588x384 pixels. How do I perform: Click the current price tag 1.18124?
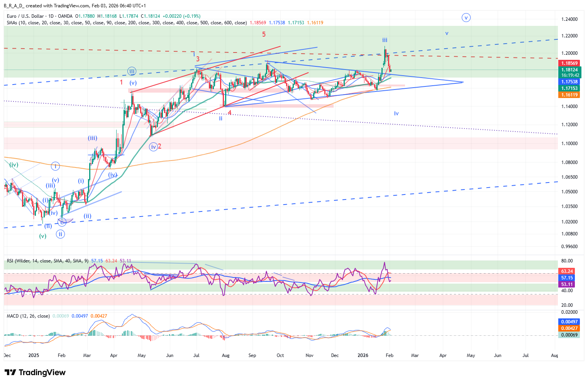[x=569, y=70]
